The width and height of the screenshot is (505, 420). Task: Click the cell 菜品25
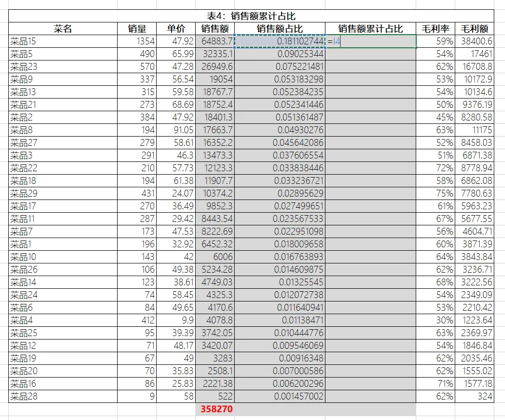[63, 333]
